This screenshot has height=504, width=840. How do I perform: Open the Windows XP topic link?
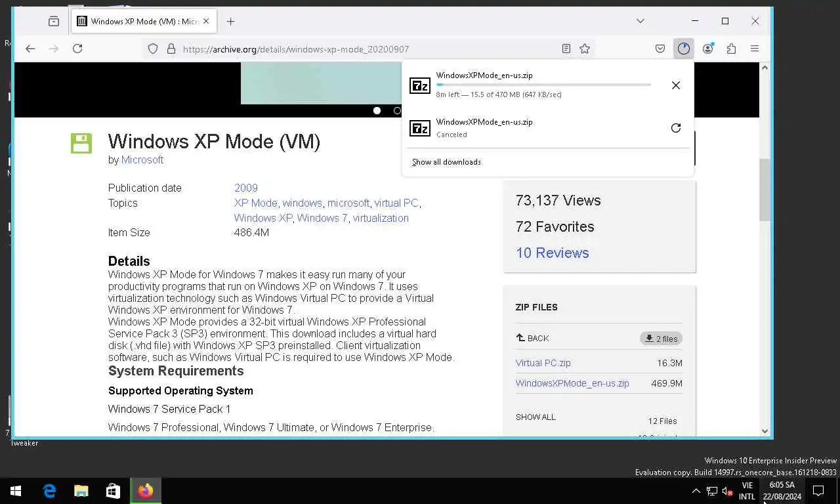pos(263,218)
